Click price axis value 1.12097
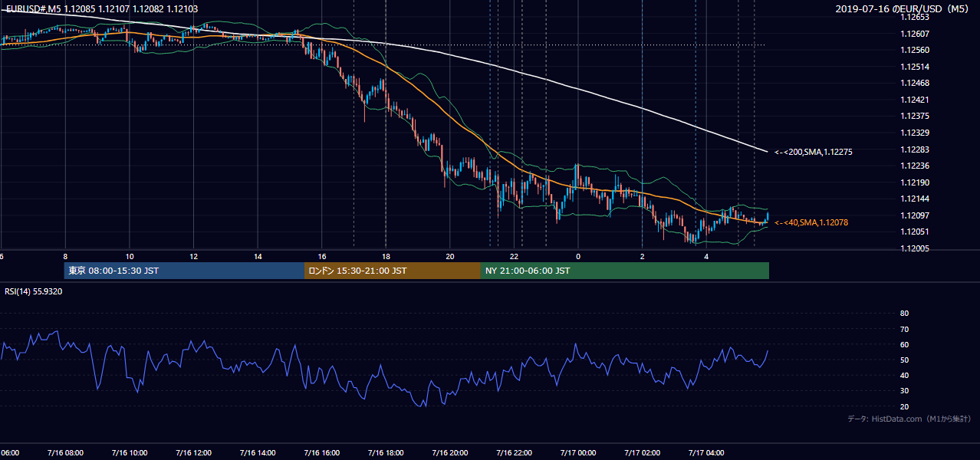Screen dimensions: 980x460 pyautogui.click(x=915, y=215)
